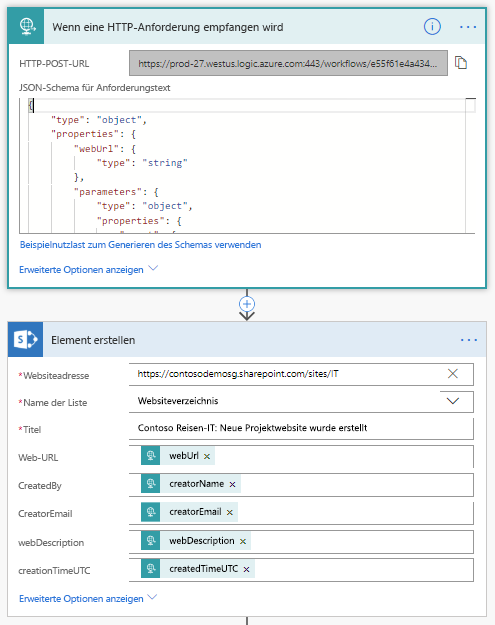Click the 'CreatedBy' field label

[x=40, y=485]
